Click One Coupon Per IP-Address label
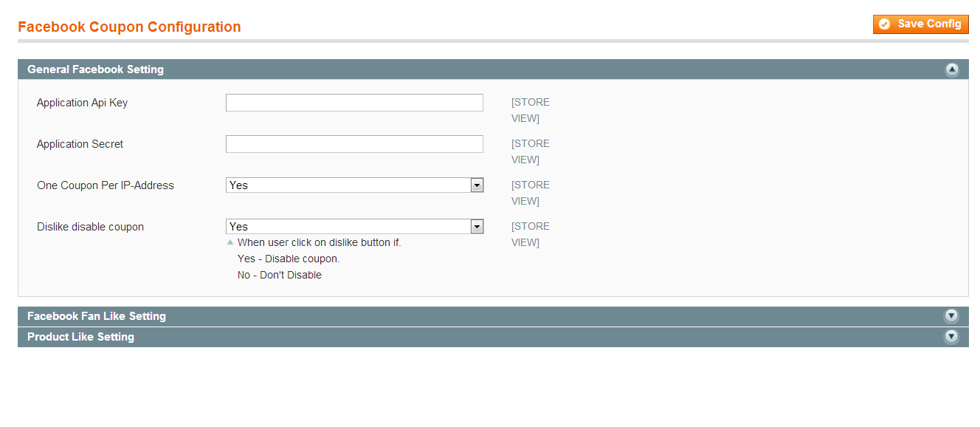 pyautogui.click(x=106, y=185)
